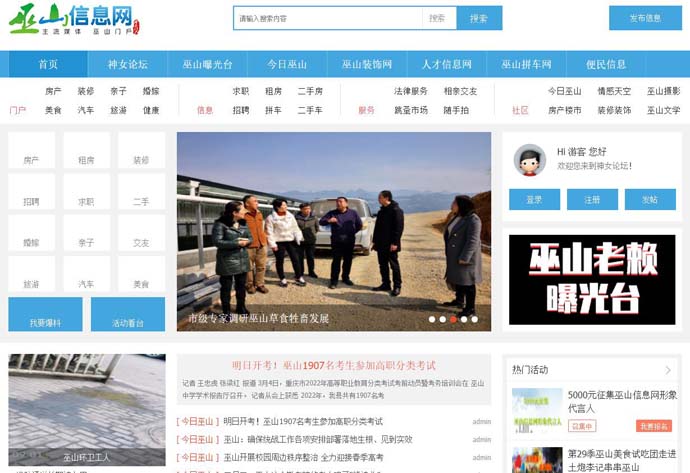Click the red 门户 category label
Screen dimensions: 690x473
click(x=18, y=110)
